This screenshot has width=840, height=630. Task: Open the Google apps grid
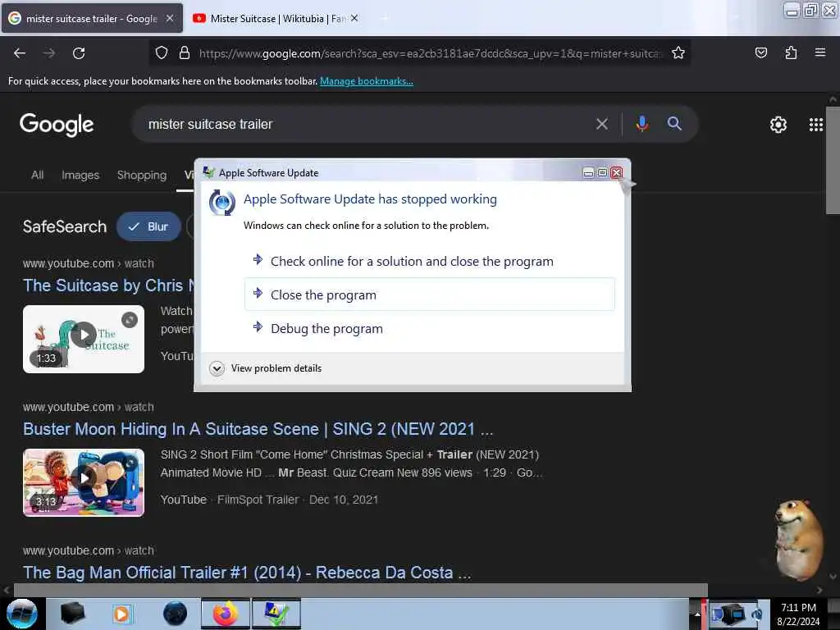(x=815, y=125)
